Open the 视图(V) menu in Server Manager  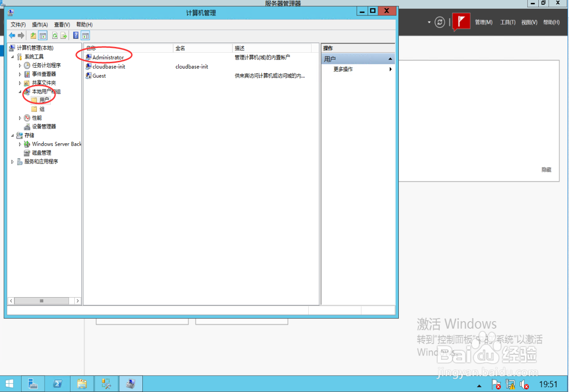click(529, 22)
